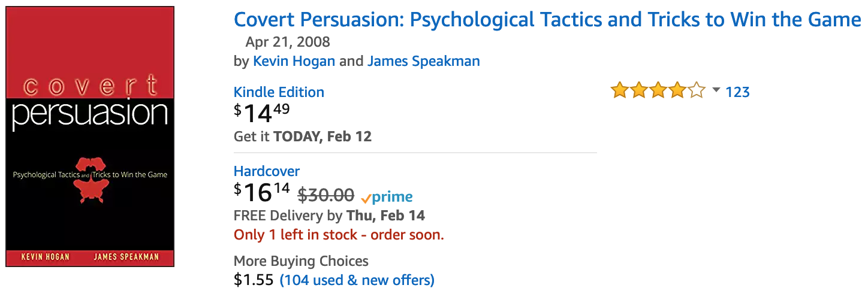Select the Hardcover format link
The image size is (868, 291).
pos(267,171)
